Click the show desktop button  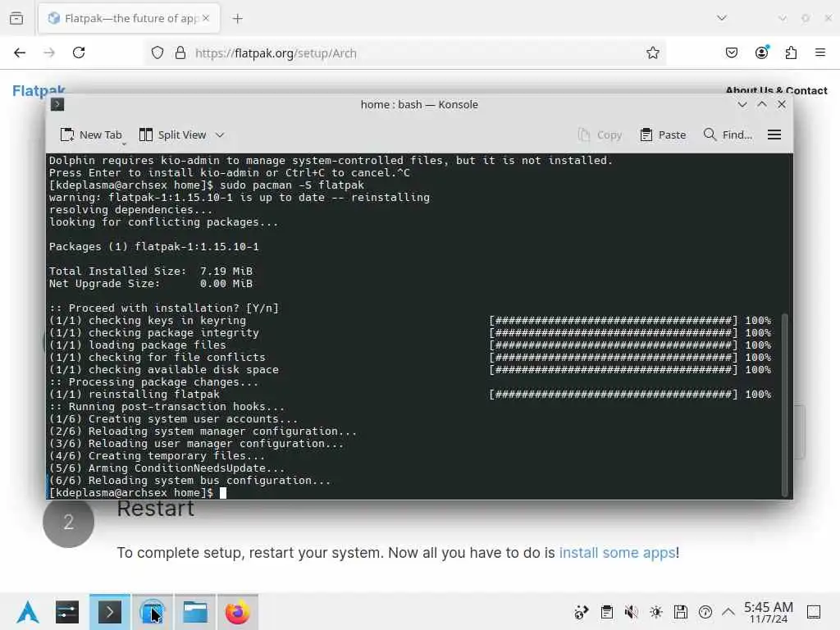814,612
